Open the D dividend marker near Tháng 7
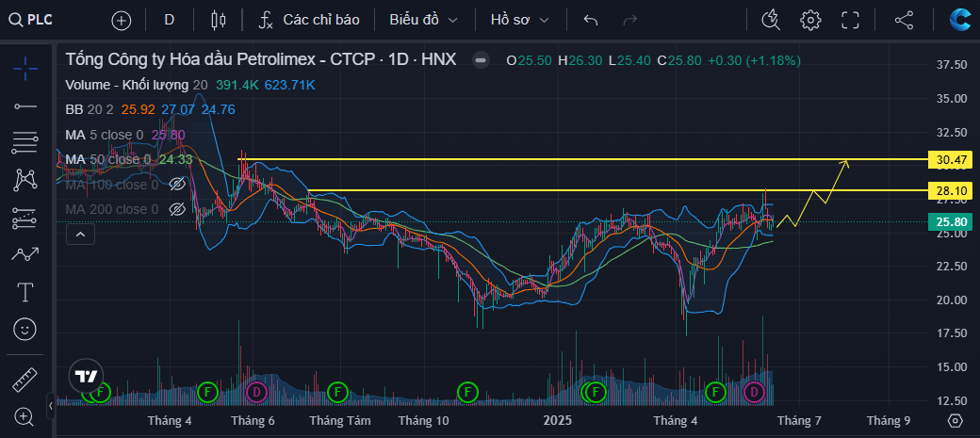Image resolution: width=980 pixels, height=438 pixels. pos(755,393)
